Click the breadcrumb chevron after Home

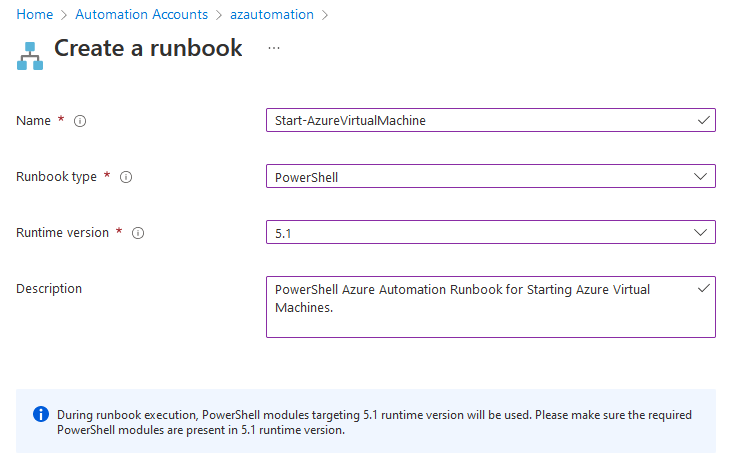[x=64, y=15]
